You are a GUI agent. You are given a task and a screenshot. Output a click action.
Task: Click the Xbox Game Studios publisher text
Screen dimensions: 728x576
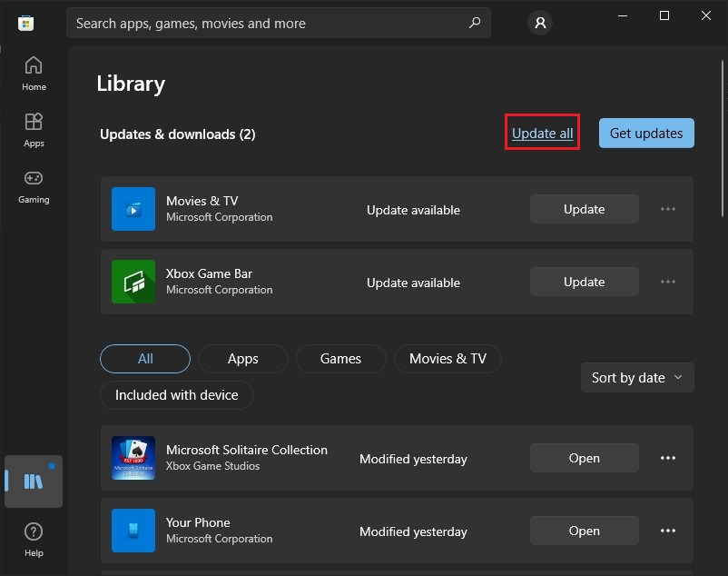[212, 466]
